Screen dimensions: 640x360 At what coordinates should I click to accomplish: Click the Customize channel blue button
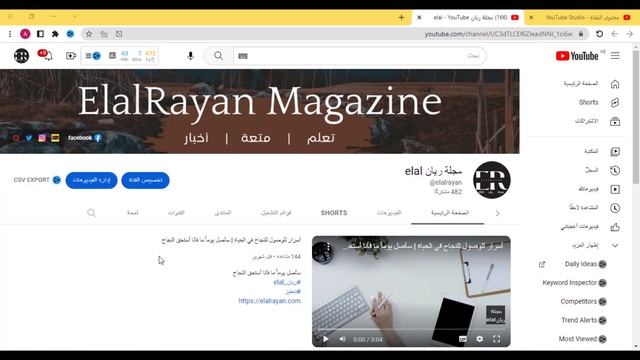[145, 180]
